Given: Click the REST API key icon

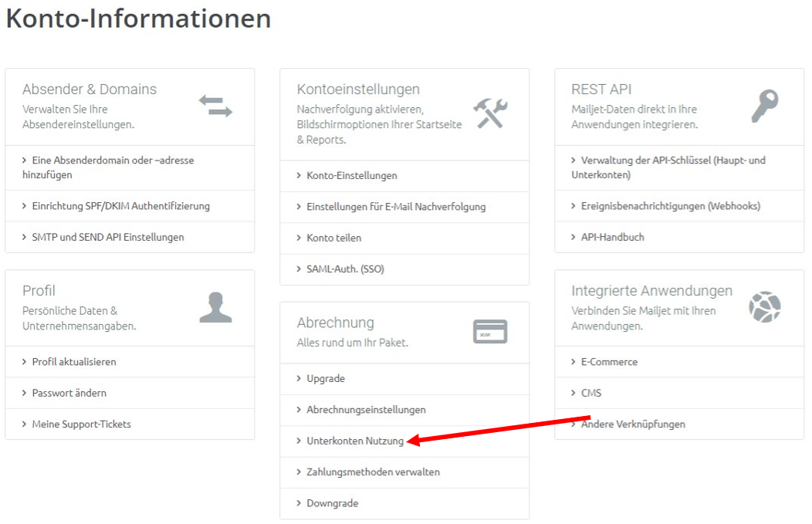Looking at the screenshot, I should (x=765, y=106).
